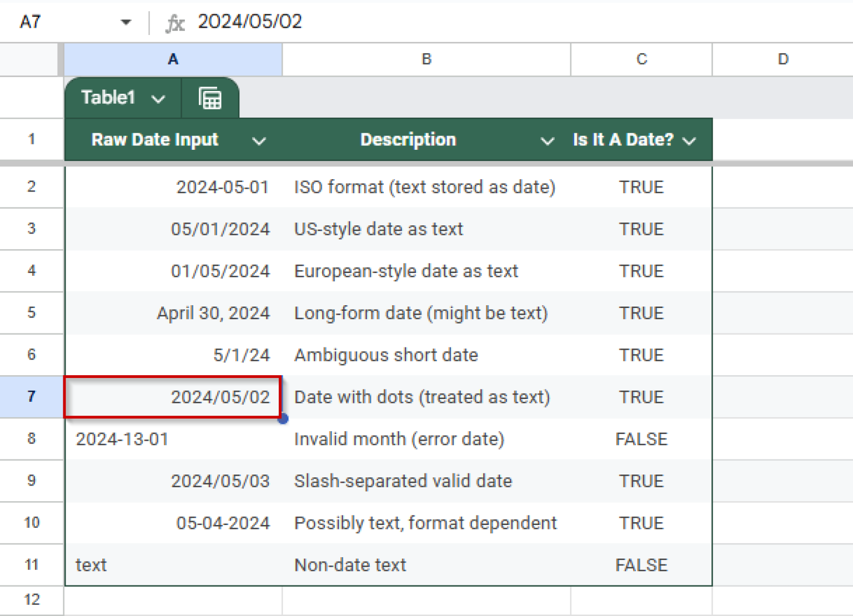This screenshot has height=616, width=853.
Task: Select the cell containing April 30, 2024
Action: click(214, 313)
